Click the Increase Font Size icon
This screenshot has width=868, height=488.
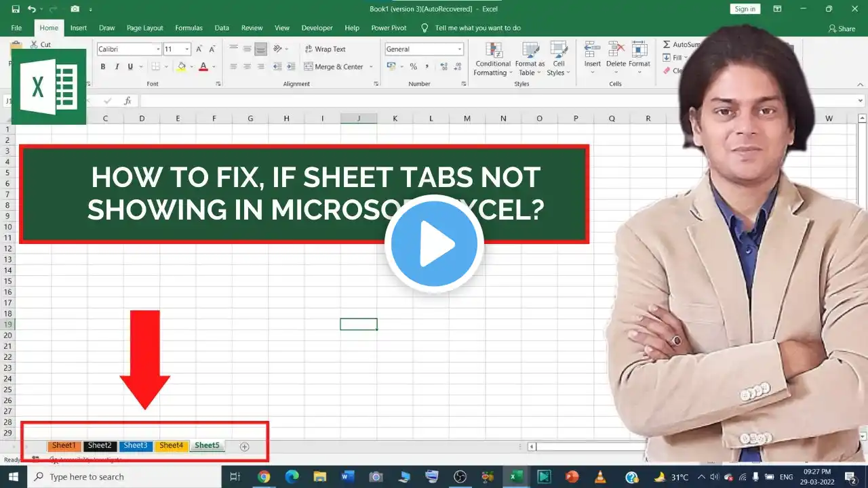(x=199, y=49)
